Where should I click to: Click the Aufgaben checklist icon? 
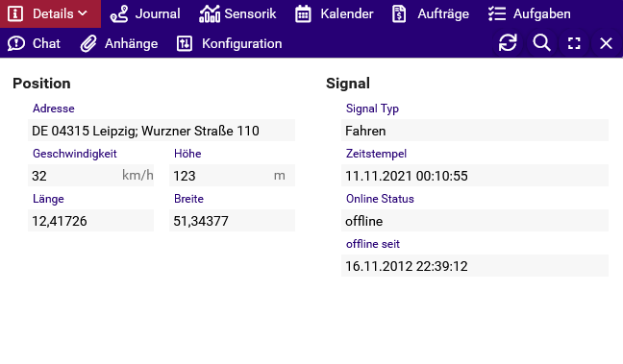coord(497,13)
